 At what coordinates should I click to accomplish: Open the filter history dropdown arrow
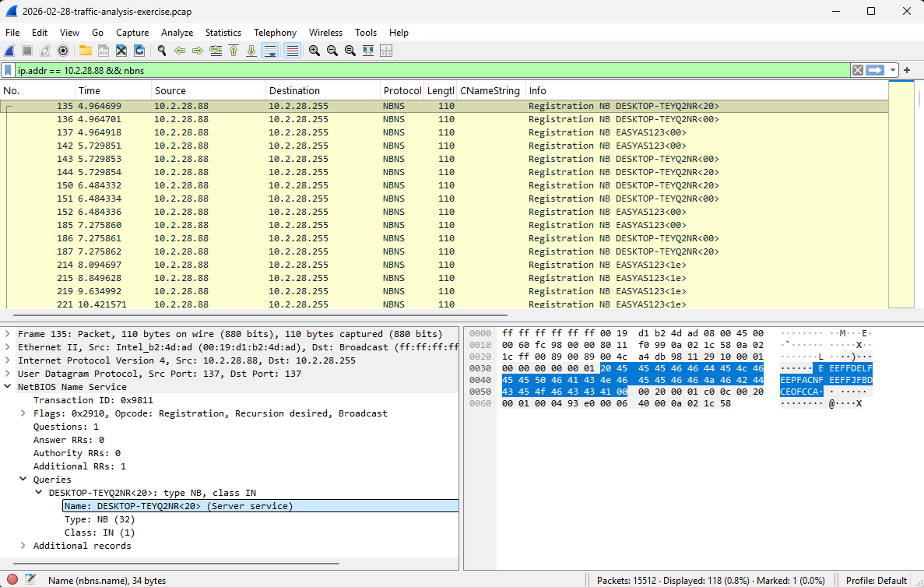tap(893, 70)
